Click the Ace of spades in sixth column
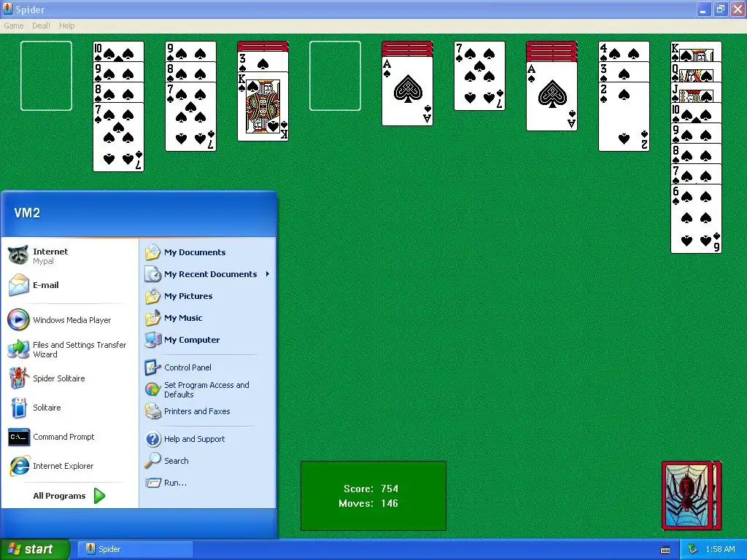The width and height of the screenshot is (747, 560). pos(407,91)
